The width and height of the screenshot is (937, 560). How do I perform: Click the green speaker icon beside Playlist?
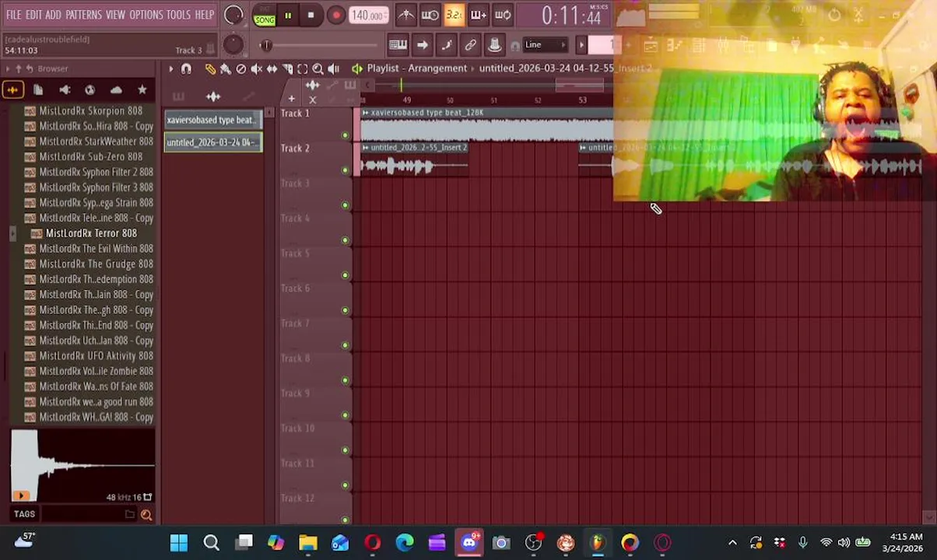pos(357,69)
